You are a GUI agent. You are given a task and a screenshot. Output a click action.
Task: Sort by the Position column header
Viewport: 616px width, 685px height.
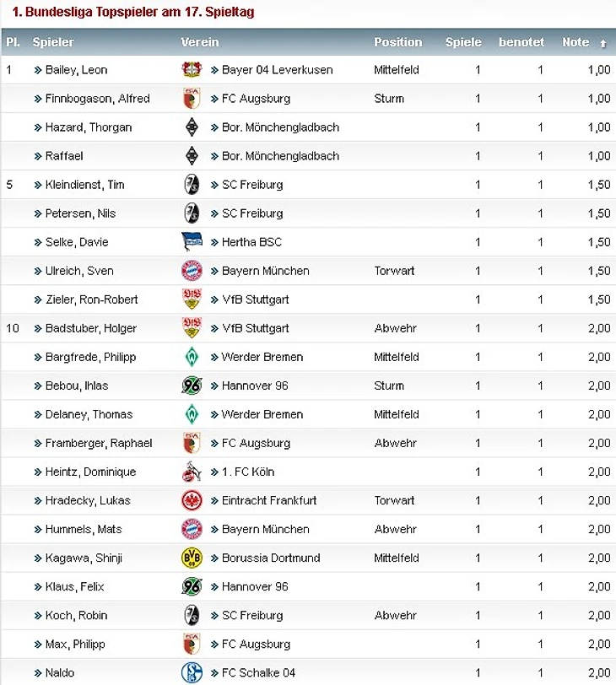(398, 42)
